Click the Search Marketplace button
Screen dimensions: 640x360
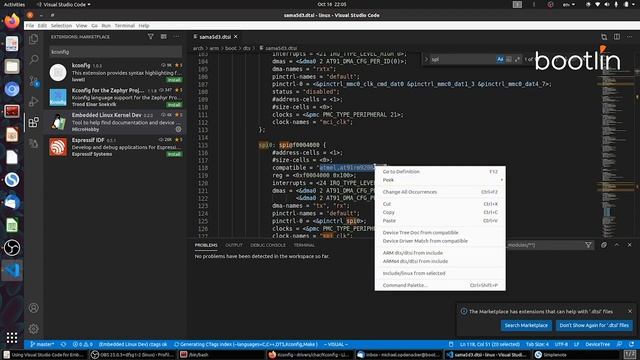526,325
